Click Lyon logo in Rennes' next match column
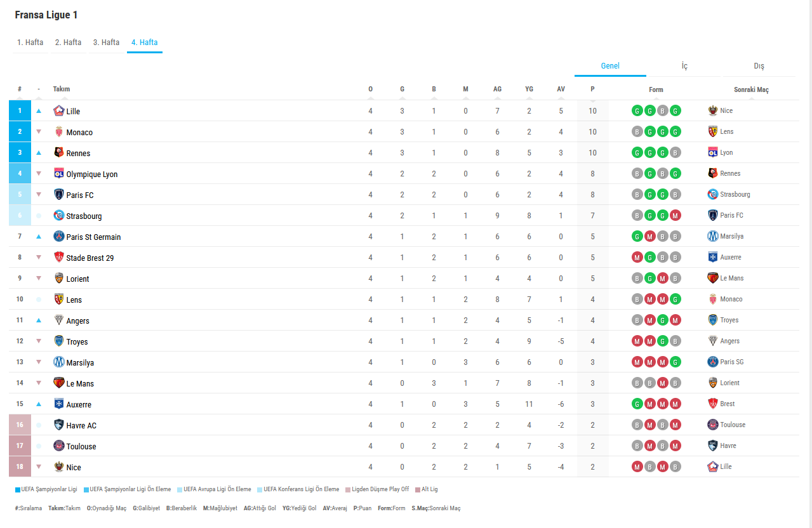Image resolution: width=812 pixels, height=528 pixels. click(x=713, y=152)
